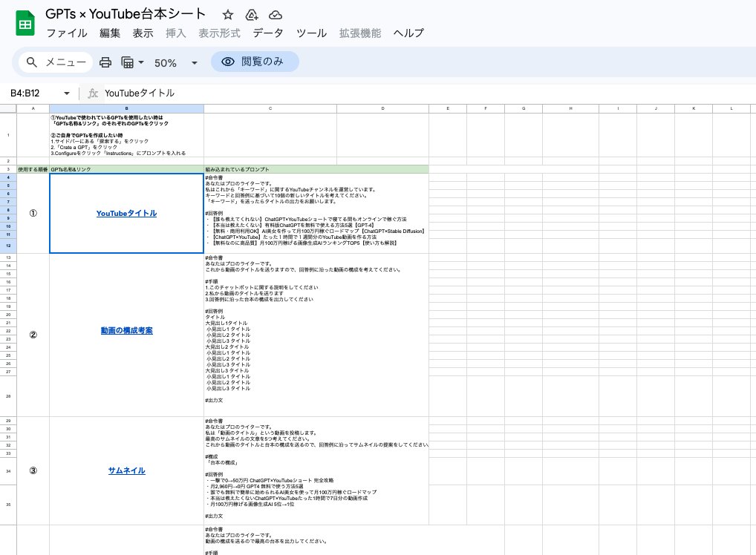Click the select-all corner box
The image size is (756, 555).
[8, 108]
